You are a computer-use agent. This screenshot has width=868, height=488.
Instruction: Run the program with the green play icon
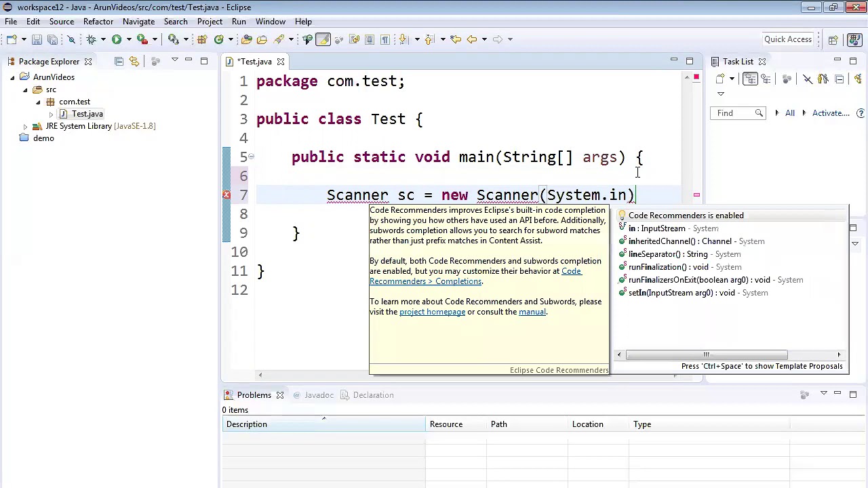(116, 39)
